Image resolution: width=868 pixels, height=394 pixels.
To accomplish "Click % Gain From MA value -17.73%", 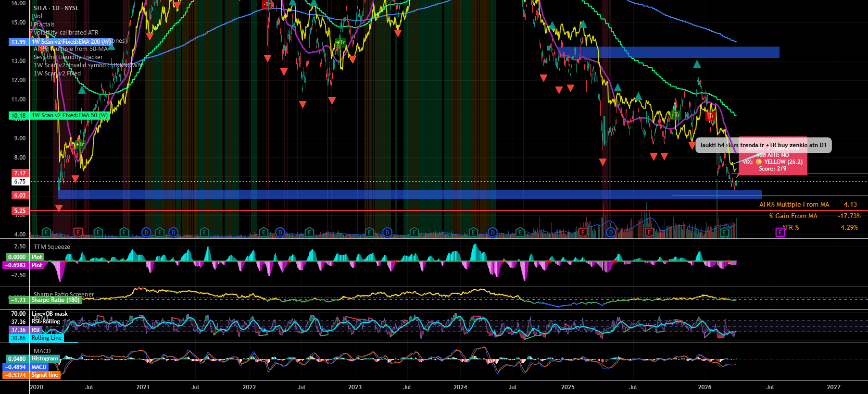I will [849, 216].
